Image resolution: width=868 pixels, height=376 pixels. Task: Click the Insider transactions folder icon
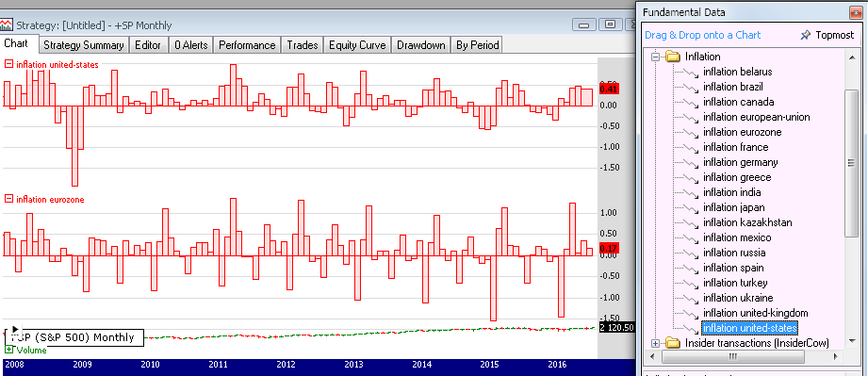[672, 343]
